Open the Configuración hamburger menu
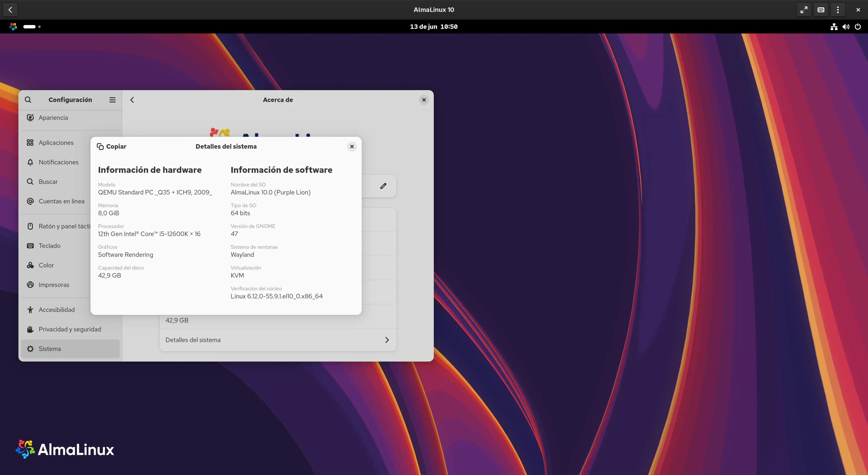The height and width of the screenshot is (475, 868). [112, 100]
